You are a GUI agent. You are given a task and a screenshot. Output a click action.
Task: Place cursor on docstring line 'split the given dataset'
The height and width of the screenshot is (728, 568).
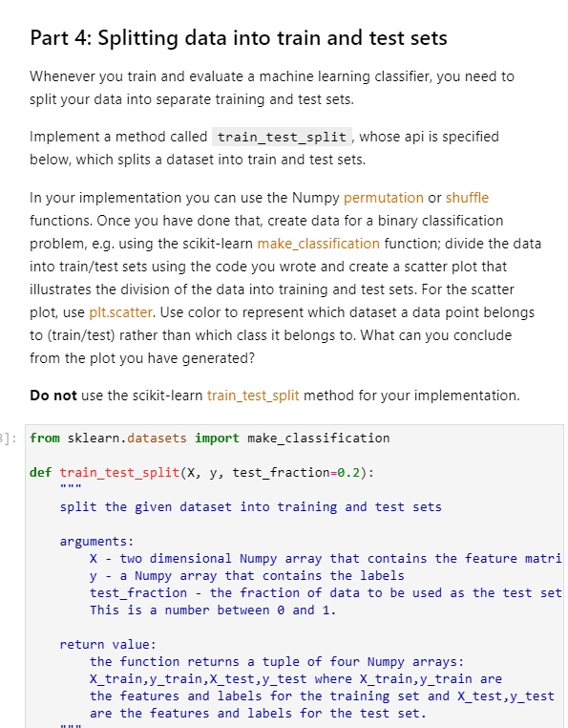point(250,507)
